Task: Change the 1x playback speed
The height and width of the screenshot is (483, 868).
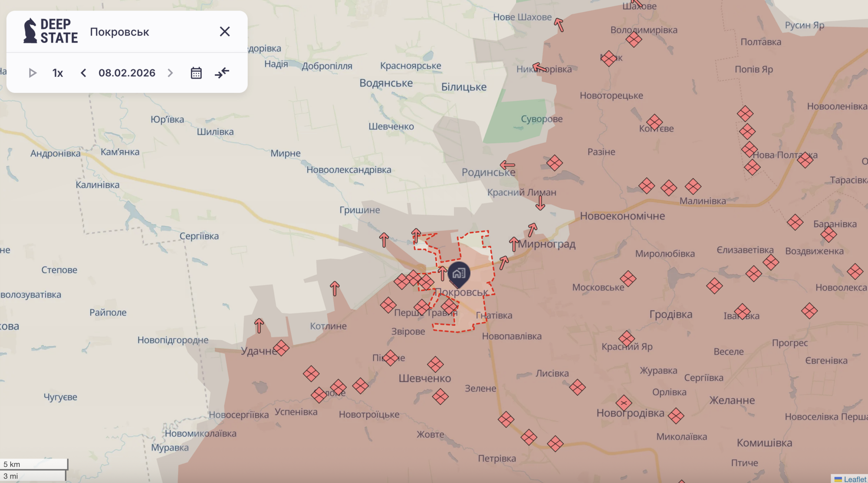Action: 58,73
